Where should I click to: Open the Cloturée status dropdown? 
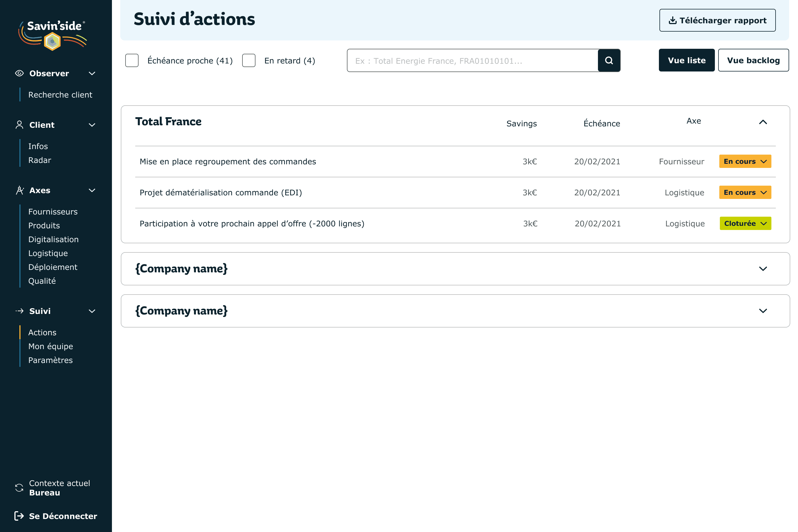pyautogui.click(x=745, y=223)
